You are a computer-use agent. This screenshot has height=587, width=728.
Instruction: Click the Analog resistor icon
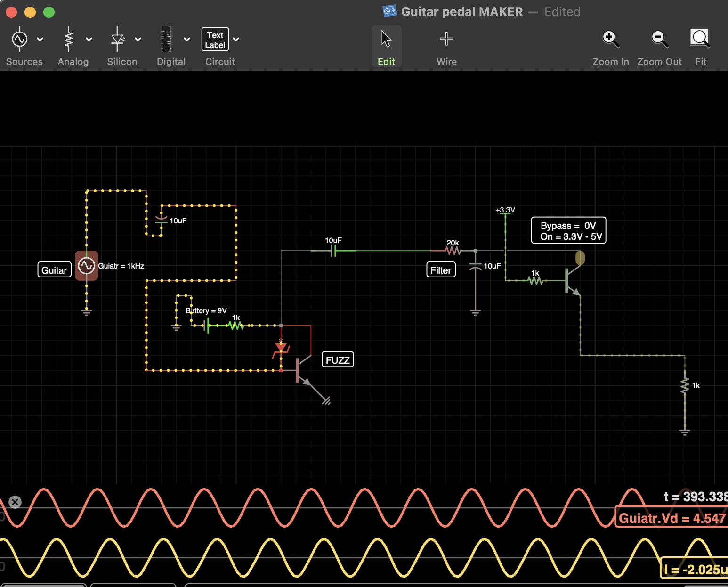(x=69, y=40)
